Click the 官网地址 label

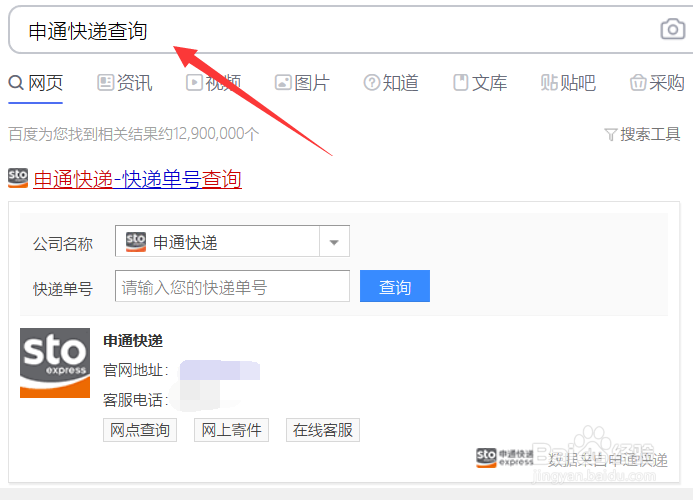click(136, 370)
